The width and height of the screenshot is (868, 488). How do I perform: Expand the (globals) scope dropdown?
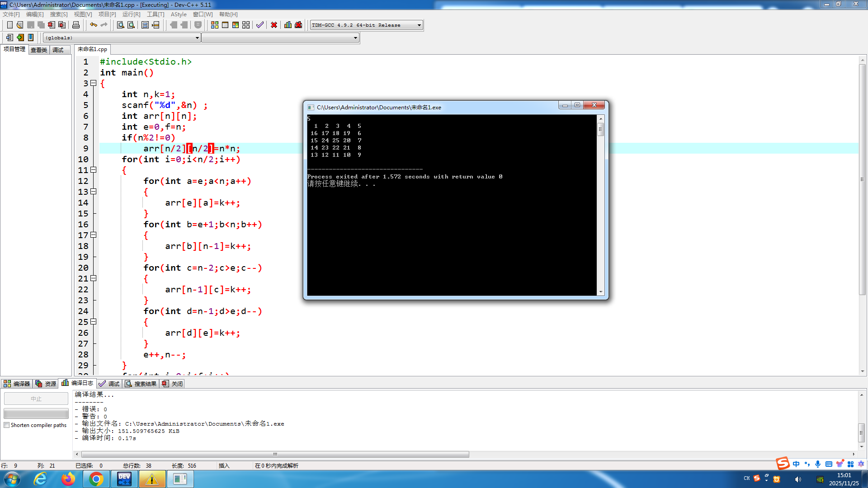coord(197,38)
